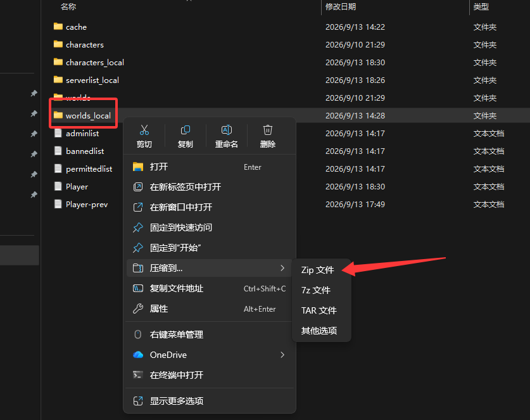Click the Rename icon in context menu
Screen dimensions: 530x420
(227, 130)
